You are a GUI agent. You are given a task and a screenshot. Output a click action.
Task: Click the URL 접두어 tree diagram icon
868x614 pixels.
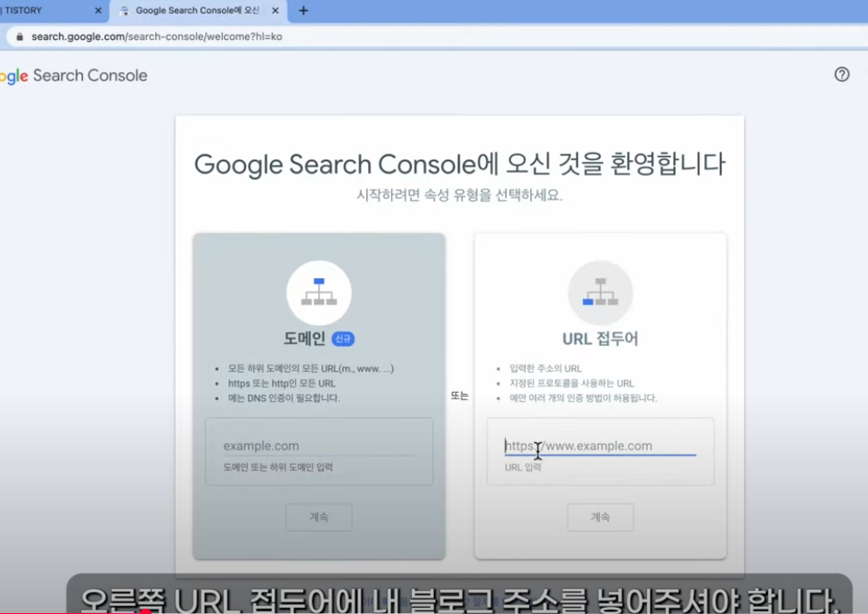click(x=600, y=292)
